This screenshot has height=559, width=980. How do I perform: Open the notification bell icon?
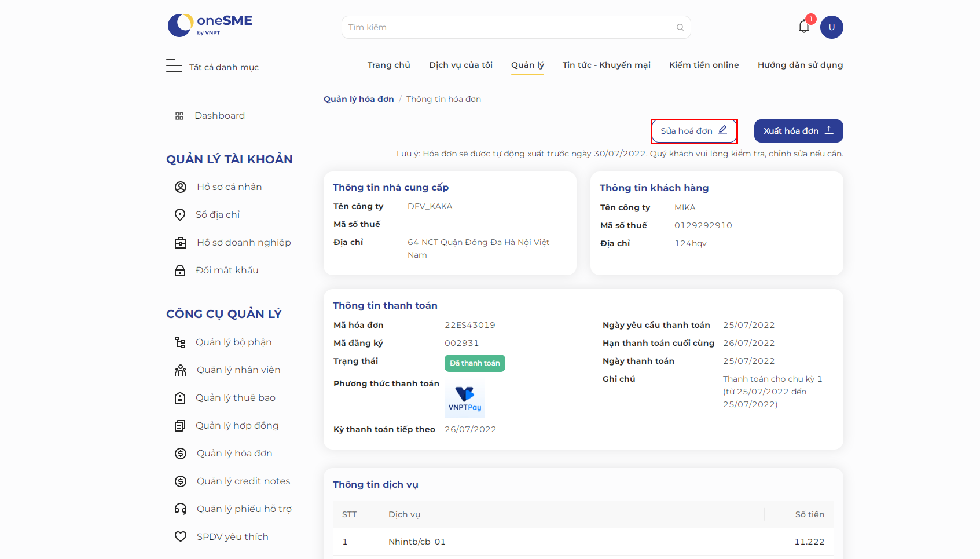[804, 27]
